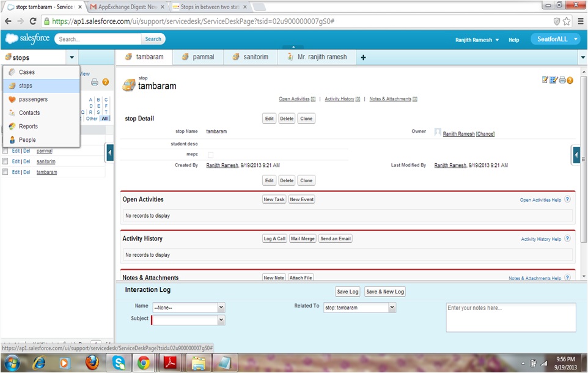The image size is (588, 373).
Task: Click the owner Change link
Action: point(485,134)
